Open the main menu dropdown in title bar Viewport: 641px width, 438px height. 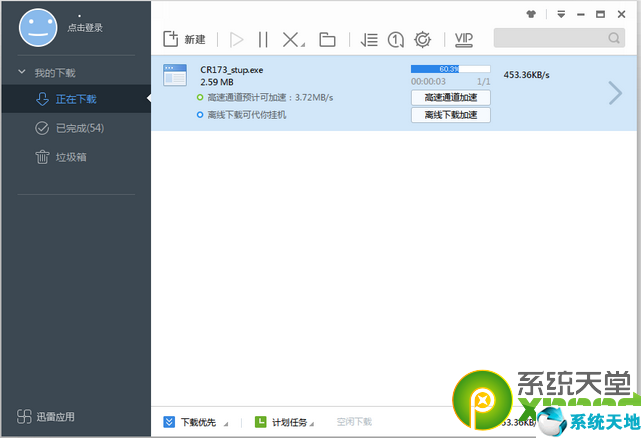click(561, 14)
